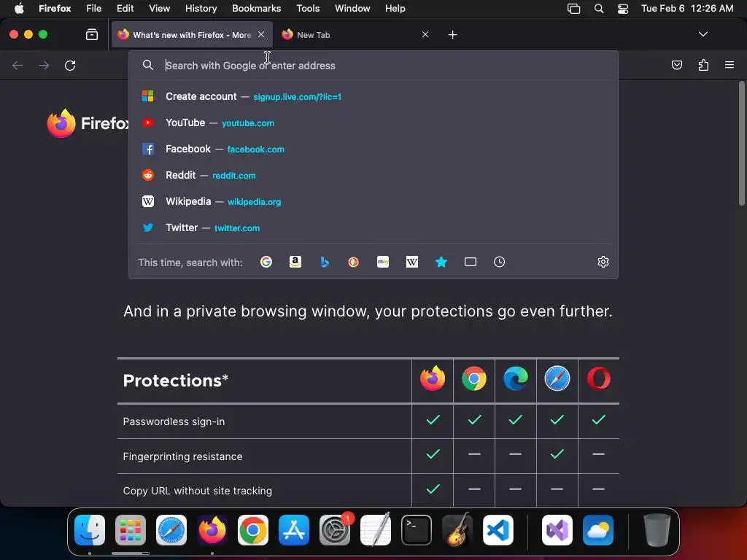The height and width of the screenshot is (560, 747).
Task: Open the Window menu
Action: (352, 9)
